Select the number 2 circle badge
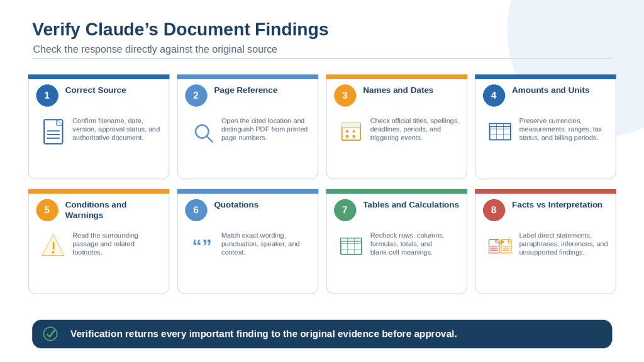644x362 pixels. 196,96
